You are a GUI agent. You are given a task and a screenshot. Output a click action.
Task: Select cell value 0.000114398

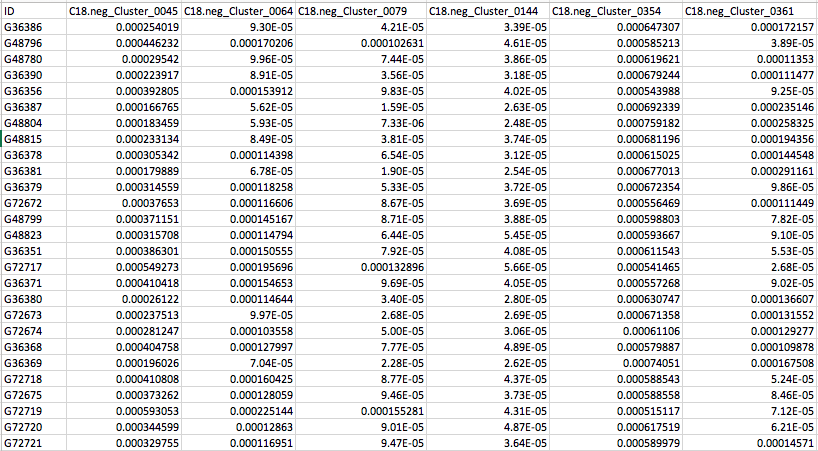(x=239, y=155)
